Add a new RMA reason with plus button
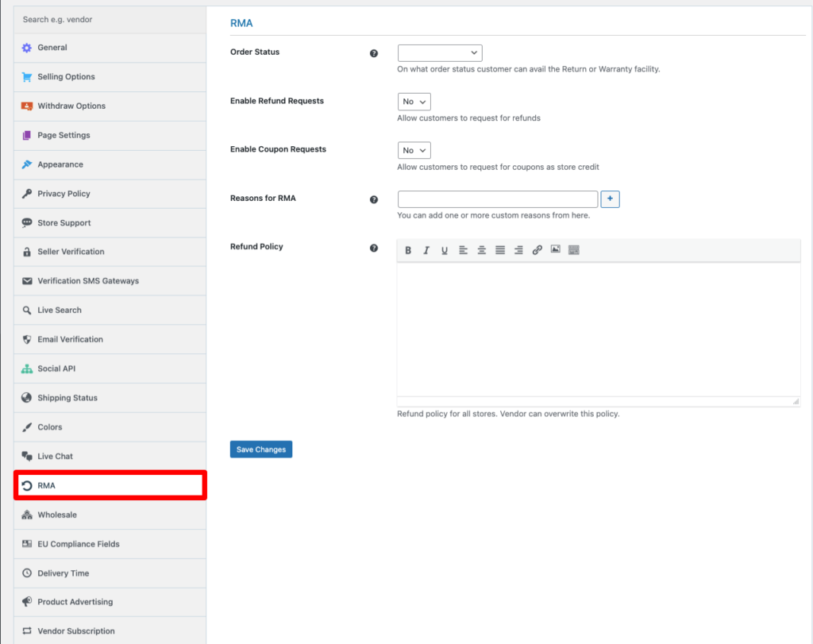 click(x=610, y=199)
